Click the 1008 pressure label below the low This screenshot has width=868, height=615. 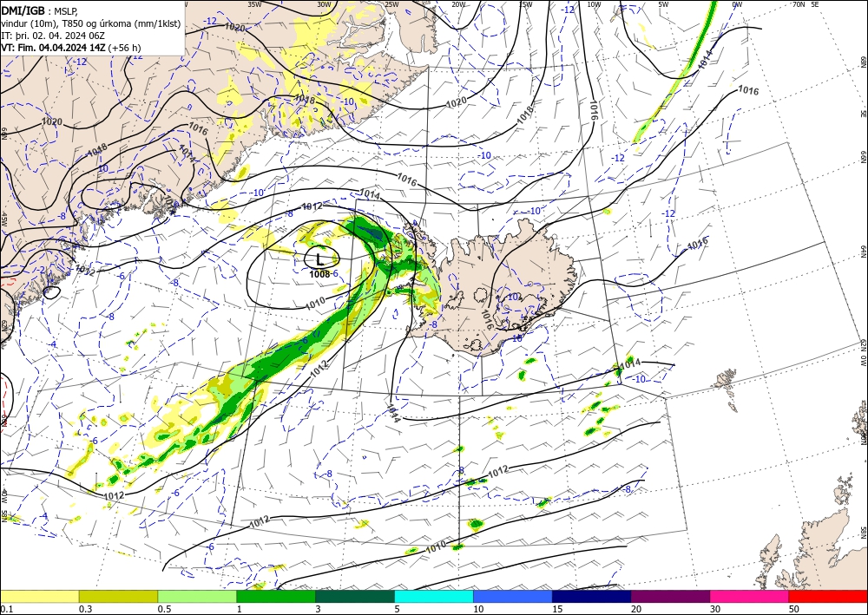pyautogui.click(x=320, y=274)
